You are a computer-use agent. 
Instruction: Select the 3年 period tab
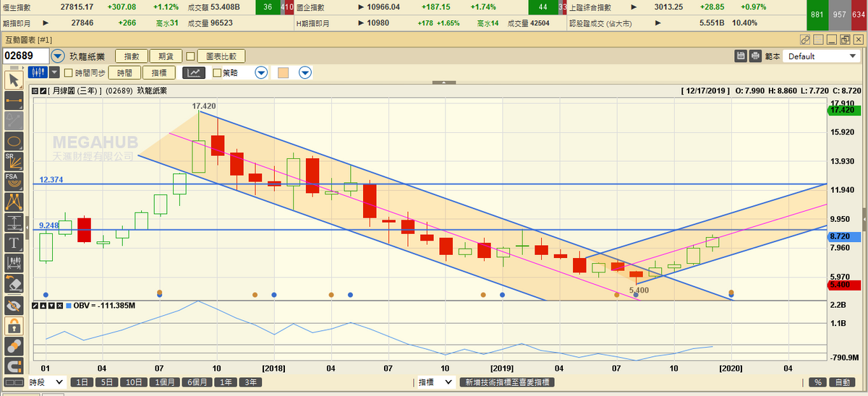(251, 382)
